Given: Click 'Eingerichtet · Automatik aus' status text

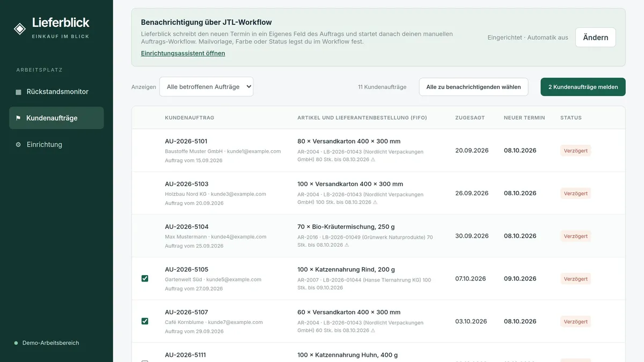Looking at the screenshot, I should coord(528,38).
